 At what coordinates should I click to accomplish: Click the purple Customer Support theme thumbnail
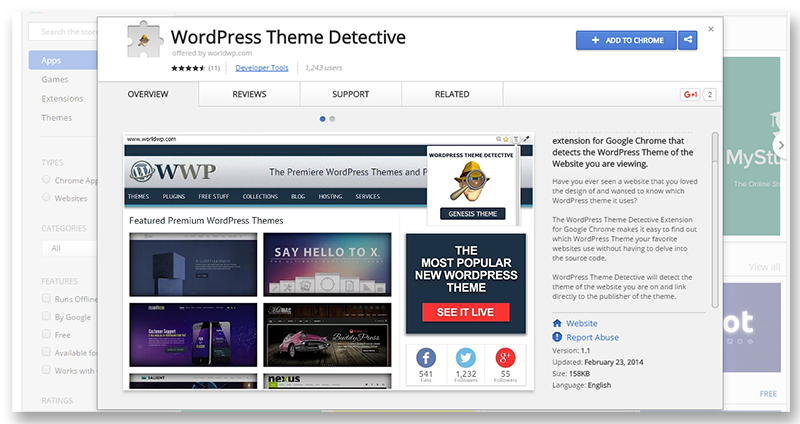tap(193, 335)
